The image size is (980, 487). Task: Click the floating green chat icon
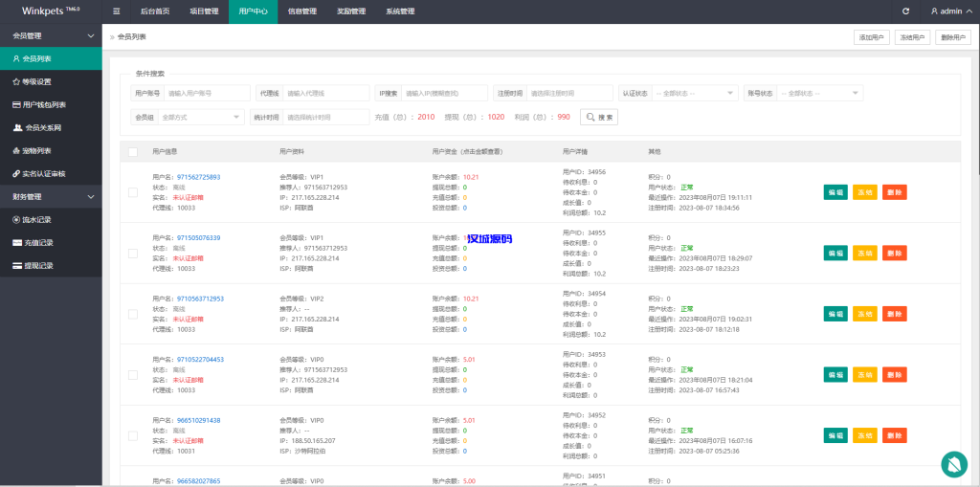tap(953, 464)
